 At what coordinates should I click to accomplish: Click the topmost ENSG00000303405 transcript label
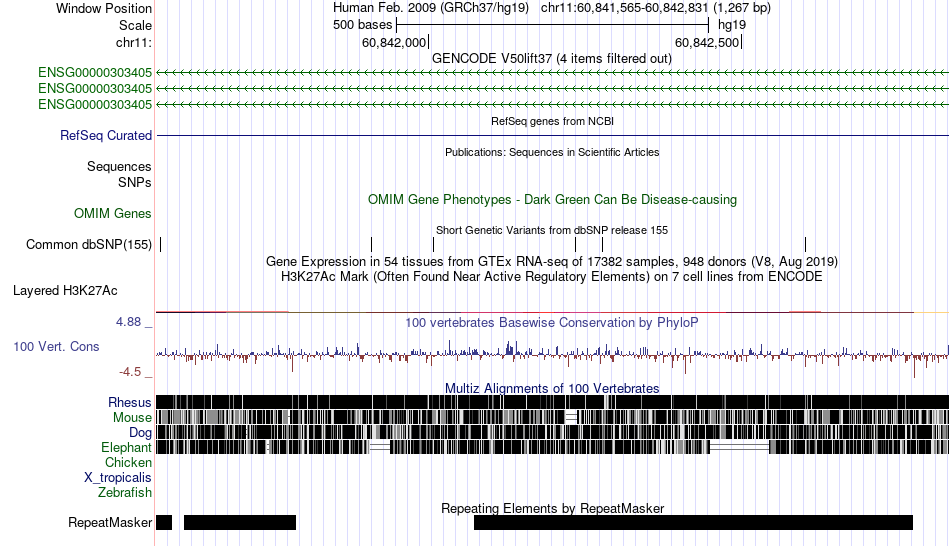pyautogui.click(x=95, y=73)
